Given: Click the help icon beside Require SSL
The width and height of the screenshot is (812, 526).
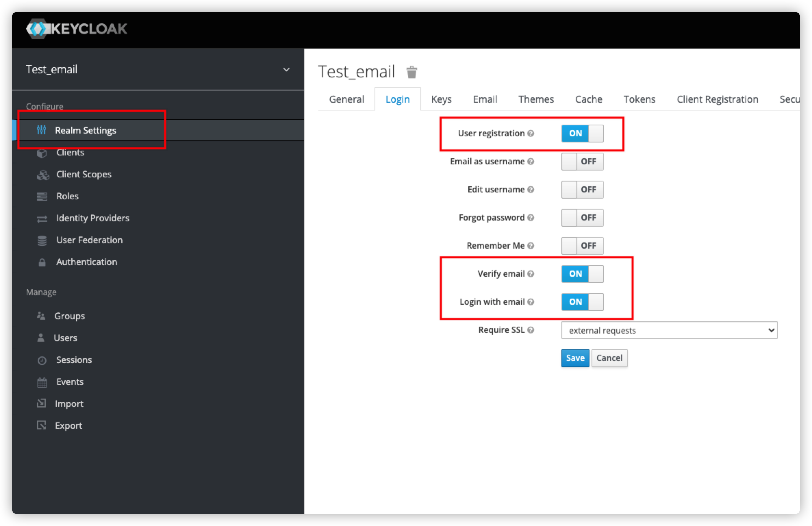Looking at the screenshot, I should [531, 330].
